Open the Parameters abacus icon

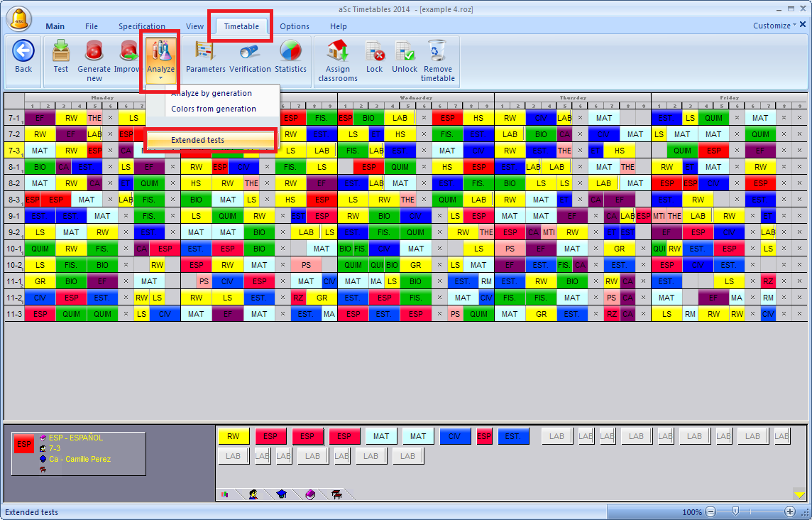(x=205, y=52)
